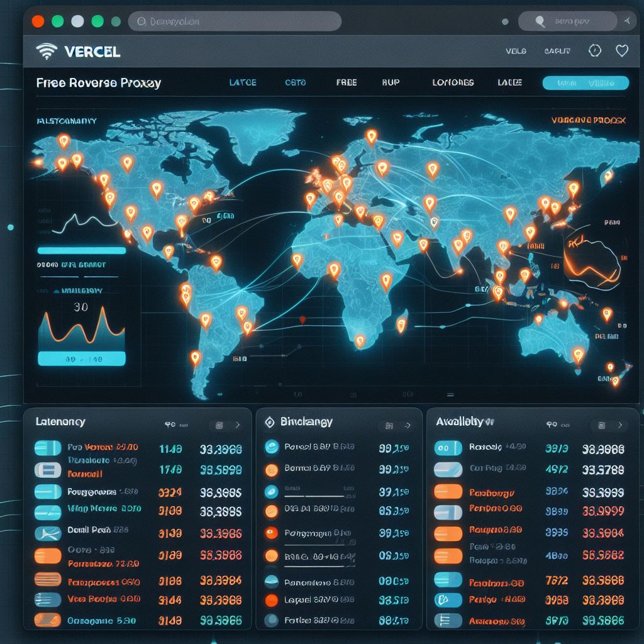Open the calendar icon in the Latency panel header
This screenshot has width=644, height=644.
219,425
